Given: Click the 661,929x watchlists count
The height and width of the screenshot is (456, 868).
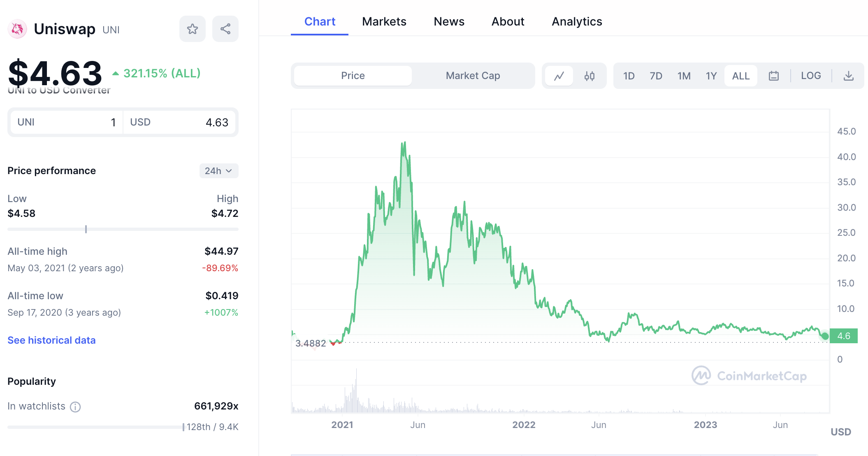Looking at the screenshot, I should [x=216, y=406].
